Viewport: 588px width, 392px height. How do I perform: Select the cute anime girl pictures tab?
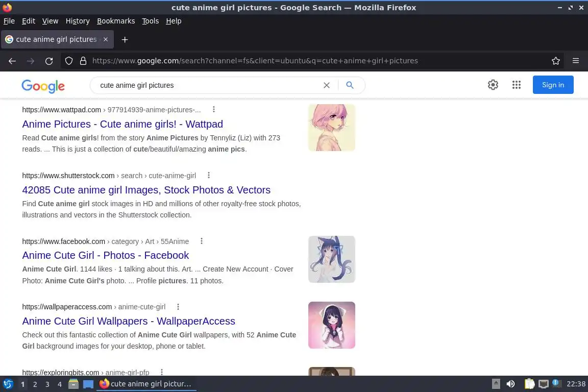(57, 39)
